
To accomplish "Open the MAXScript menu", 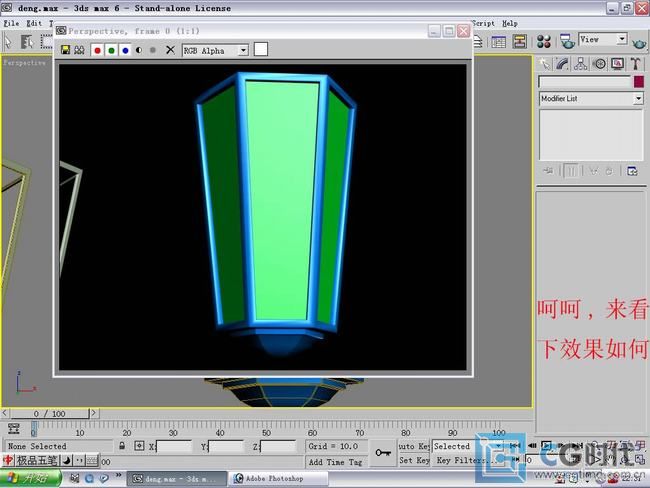I will coord(483,23).
